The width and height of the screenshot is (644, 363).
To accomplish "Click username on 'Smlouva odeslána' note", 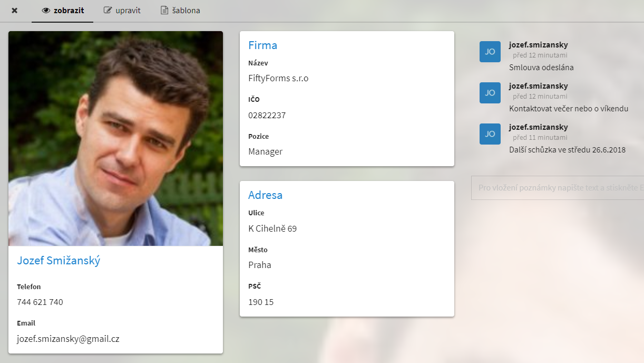I will [538, 45].
